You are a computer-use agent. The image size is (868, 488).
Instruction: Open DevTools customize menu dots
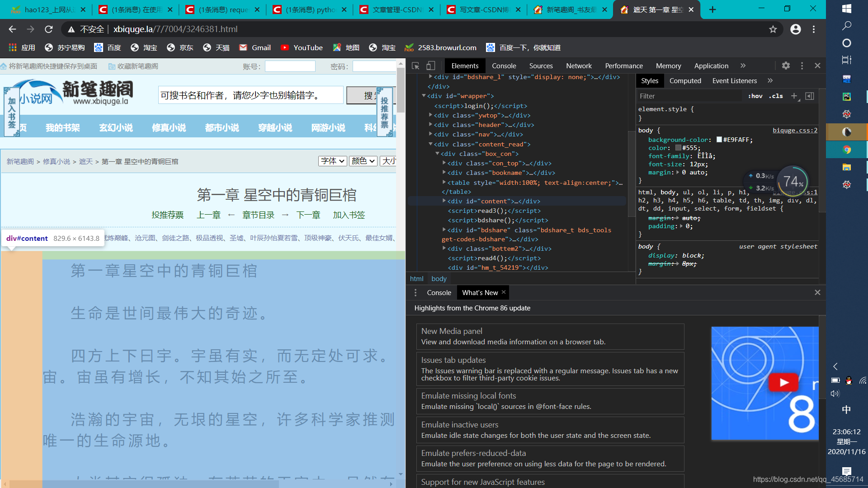(x=802, y=66)
